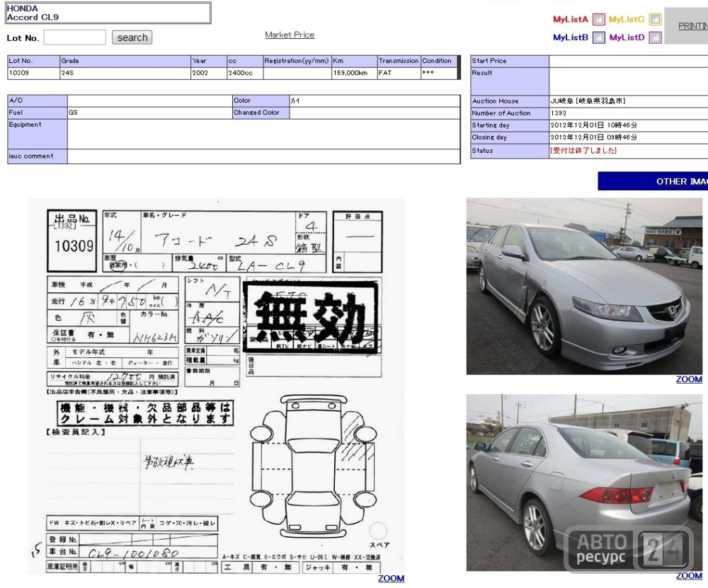The width and height of the screenshot is (708, 588).
Task: Click the Equipment label cell
Action: tap(38, 134)
